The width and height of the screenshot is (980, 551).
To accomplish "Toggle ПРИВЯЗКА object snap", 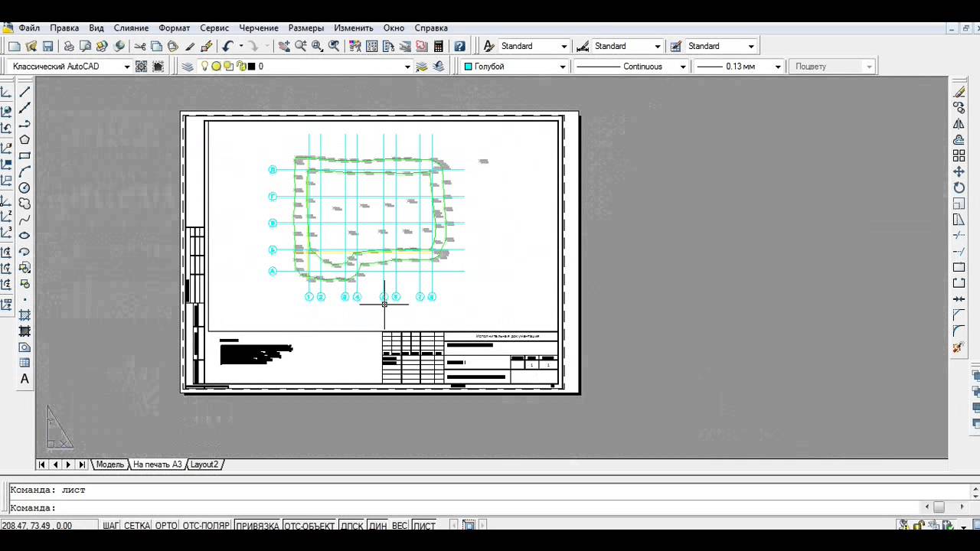I will [x=257, y=526].
